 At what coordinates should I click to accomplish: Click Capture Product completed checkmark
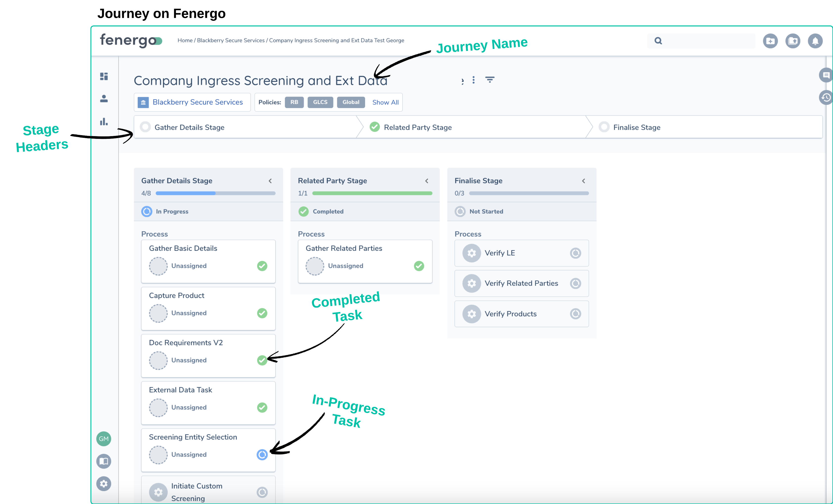click(x=262, y=313)
